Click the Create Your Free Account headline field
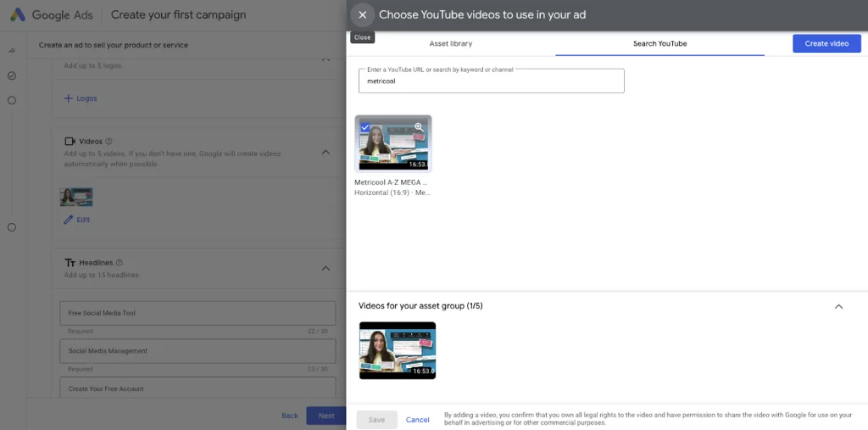This screenshot has height=430, width=868. [x=198, y=388]
